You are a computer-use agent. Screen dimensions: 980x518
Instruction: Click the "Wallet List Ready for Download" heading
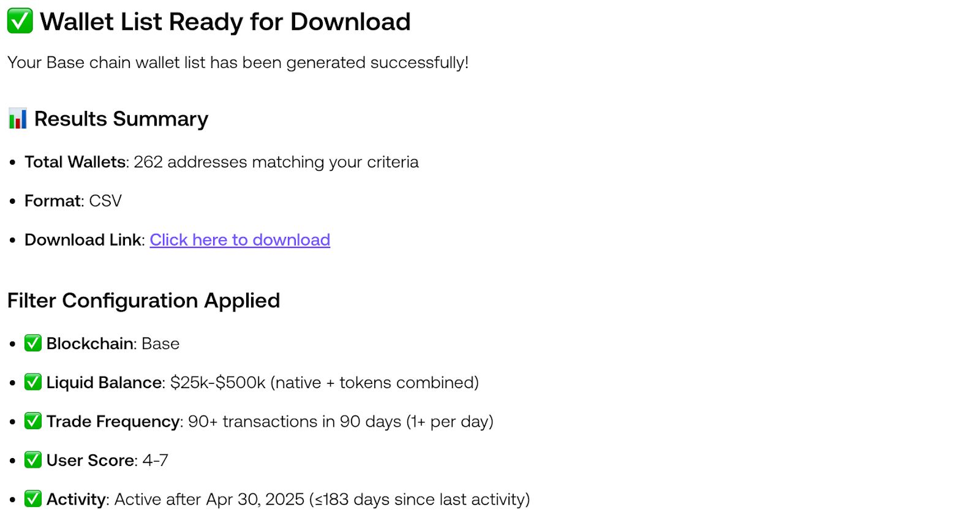(x=225, y=22)
